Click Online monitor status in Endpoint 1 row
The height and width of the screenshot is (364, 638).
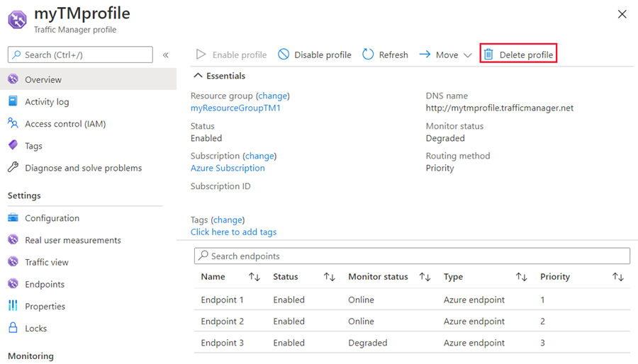click(x=361, y=300)
